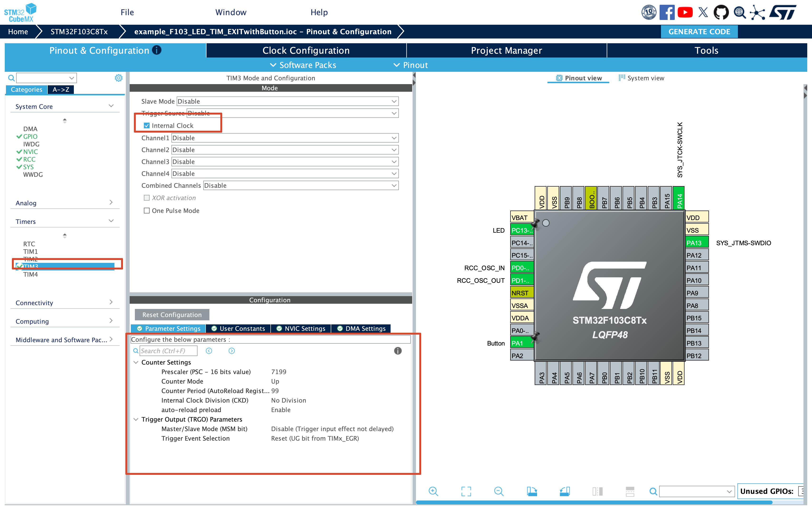Screen dimensions: 812x510
Task: Click GENERATE CODE button
Action: pos(699,31)
